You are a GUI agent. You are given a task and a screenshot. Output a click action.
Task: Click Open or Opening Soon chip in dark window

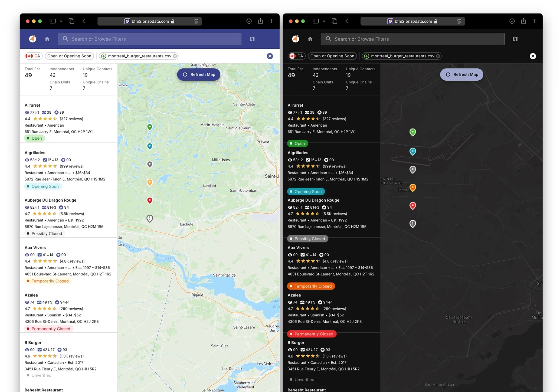tap(332, 56)
